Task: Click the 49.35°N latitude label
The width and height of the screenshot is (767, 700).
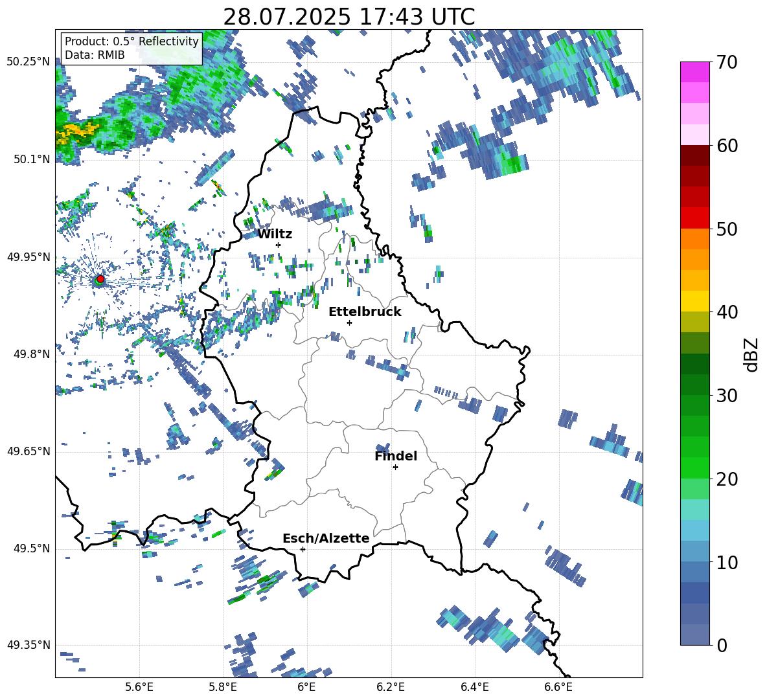Action: pyautogui.click(x=29, y=645)
